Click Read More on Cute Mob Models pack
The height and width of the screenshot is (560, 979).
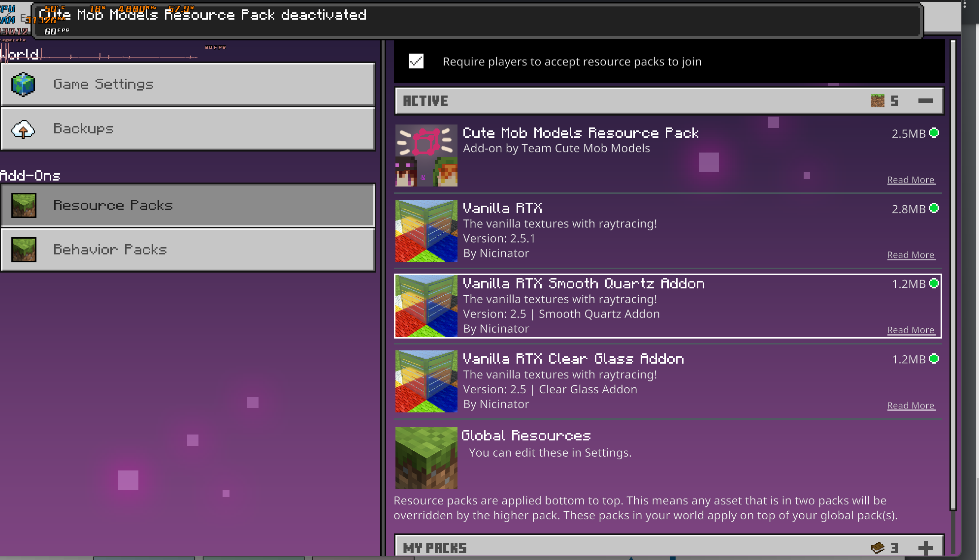click(x=911, y=180)
